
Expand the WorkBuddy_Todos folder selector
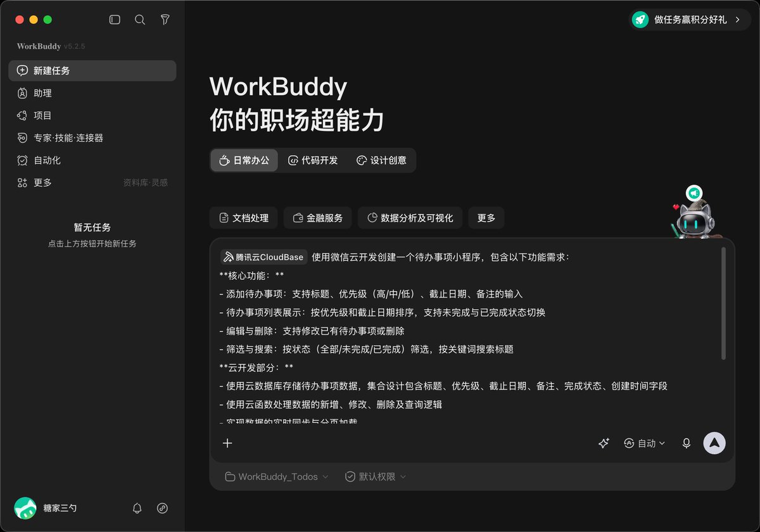coord(277,476)
